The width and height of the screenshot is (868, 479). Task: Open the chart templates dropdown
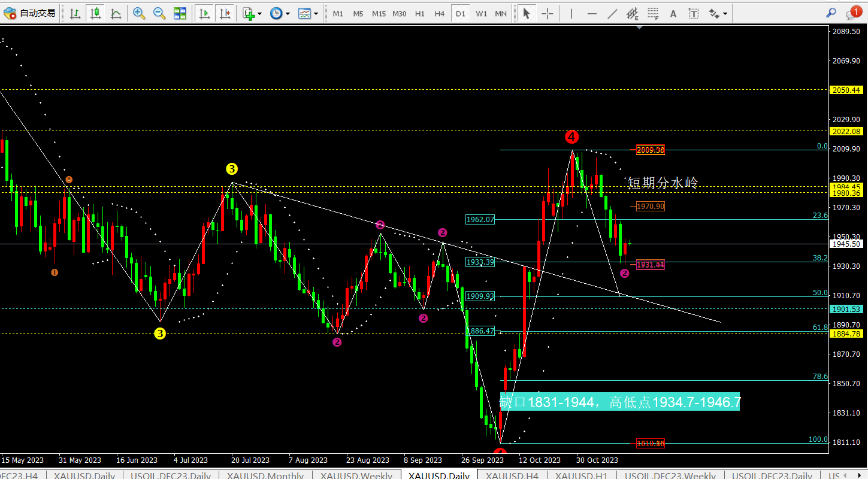pos(308,13)
